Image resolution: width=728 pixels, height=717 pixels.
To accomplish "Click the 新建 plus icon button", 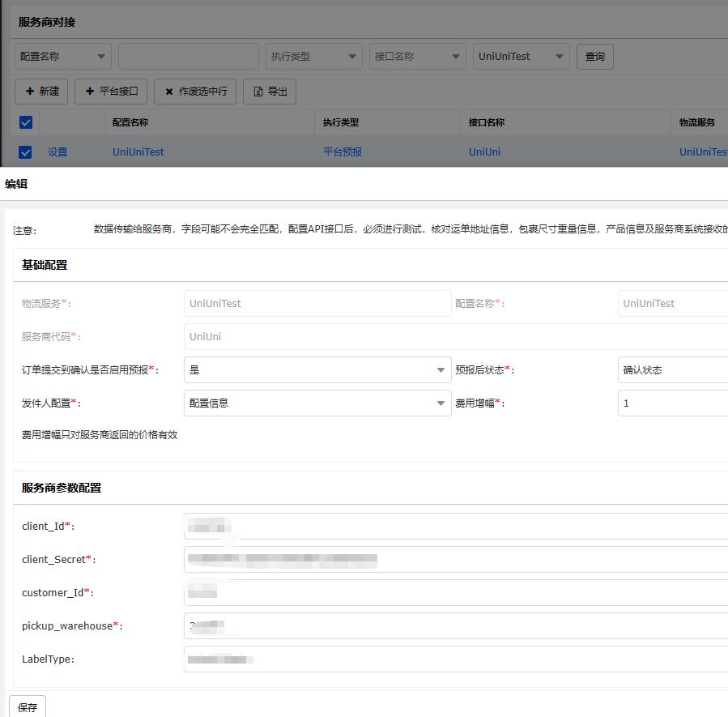I will pos(41,92).
